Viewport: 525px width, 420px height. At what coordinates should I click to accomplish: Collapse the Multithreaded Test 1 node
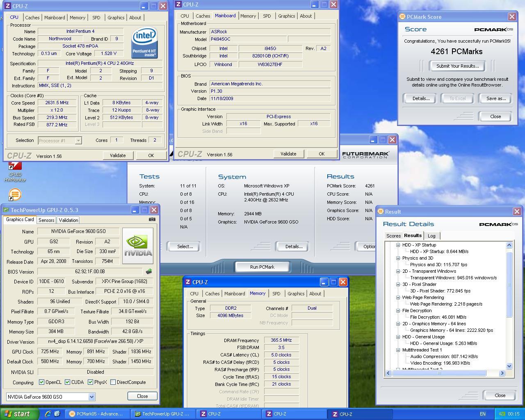click(x=398, y=350)
